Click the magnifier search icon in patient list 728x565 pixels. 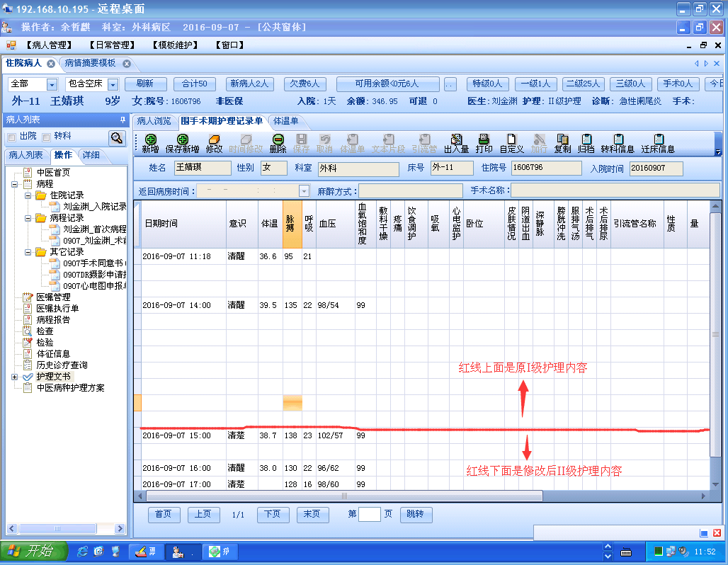[117, 138]
